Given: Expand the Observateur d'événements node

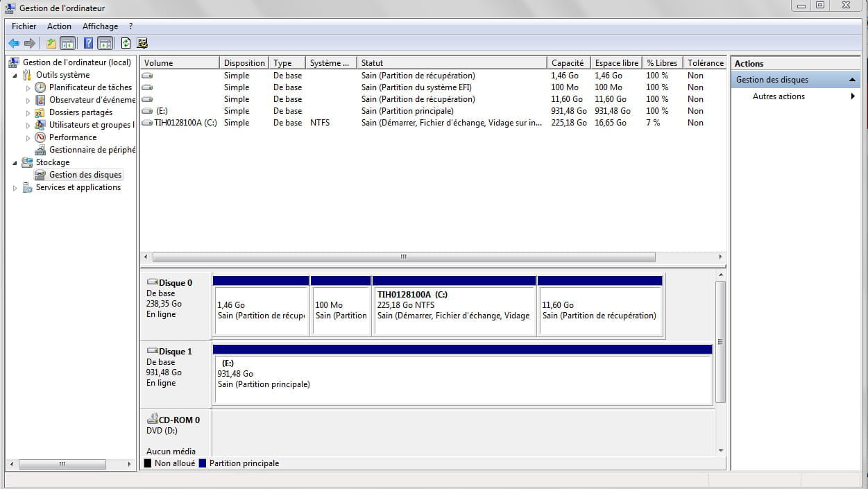Looking at the screenshot, I should point(28,101).
